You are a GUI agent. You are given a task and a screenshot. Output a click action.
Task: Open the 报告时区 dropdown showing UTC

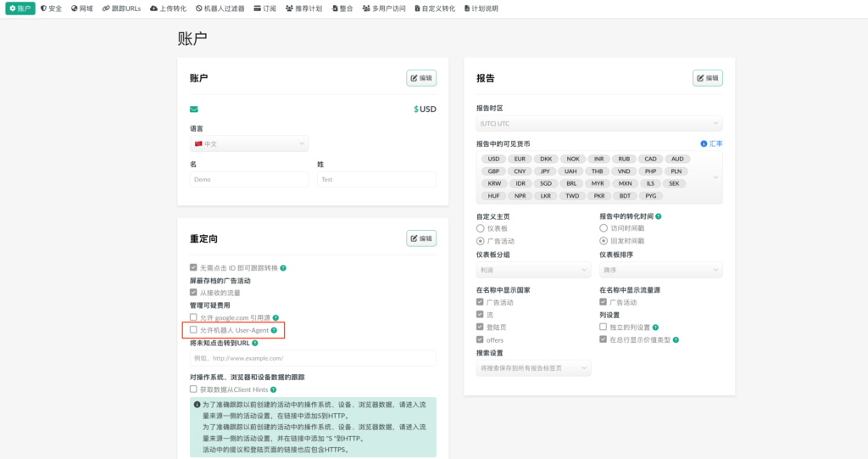point(599,124)
